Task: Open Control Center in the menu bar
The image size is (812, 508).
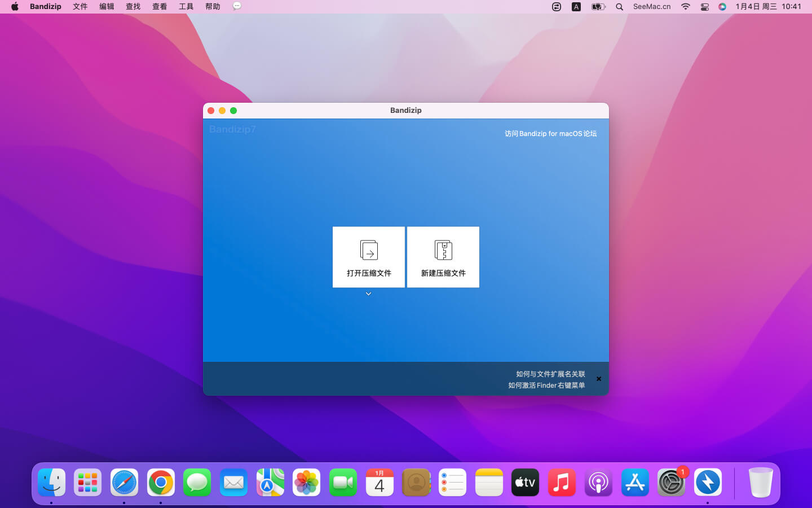Action: [704, 7]
